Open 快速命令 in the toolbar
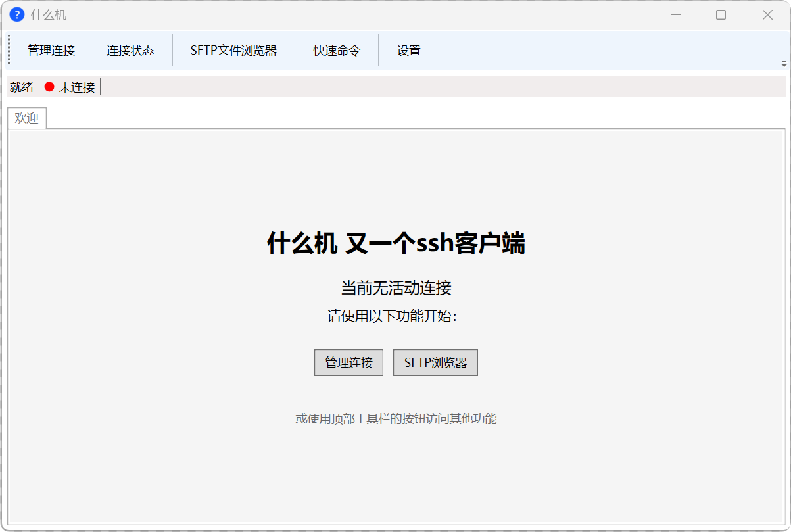Image resolution: width=791 pixels, height=532 pixels. click(336, 49)
